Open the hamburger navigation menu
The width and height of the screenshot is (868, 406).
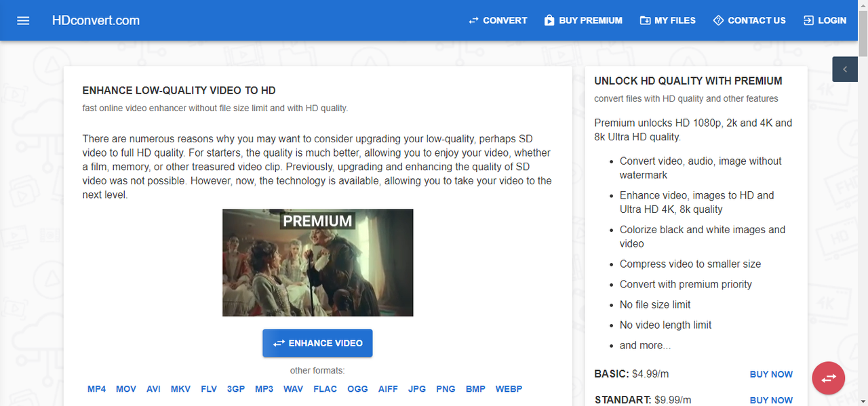point(23,20)
